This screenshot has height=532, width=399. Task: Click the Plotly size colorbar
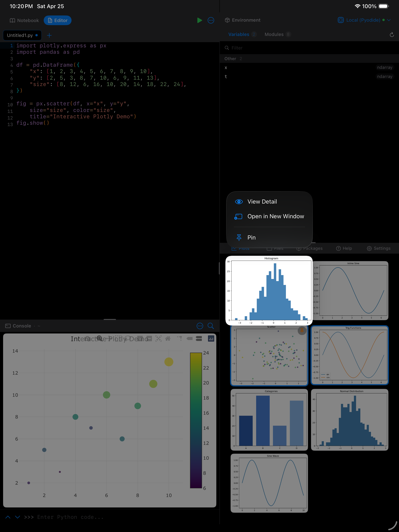click(196, 420)
